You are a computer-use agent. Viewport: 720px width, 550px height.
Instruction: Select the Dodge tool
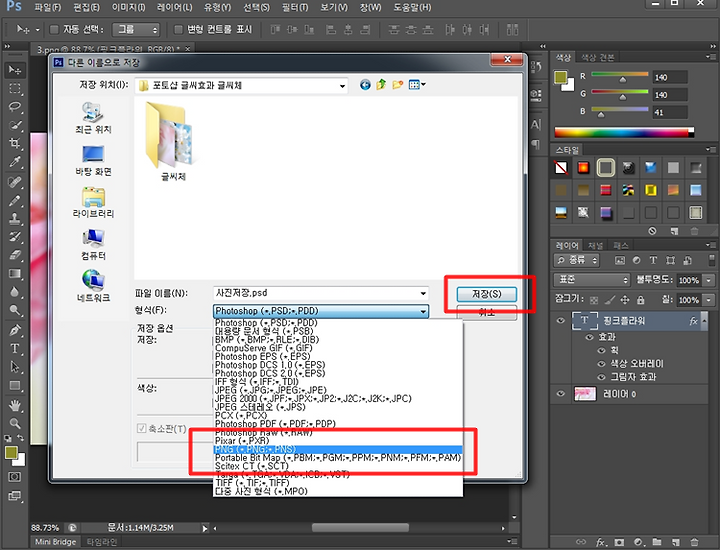point(15,310)
